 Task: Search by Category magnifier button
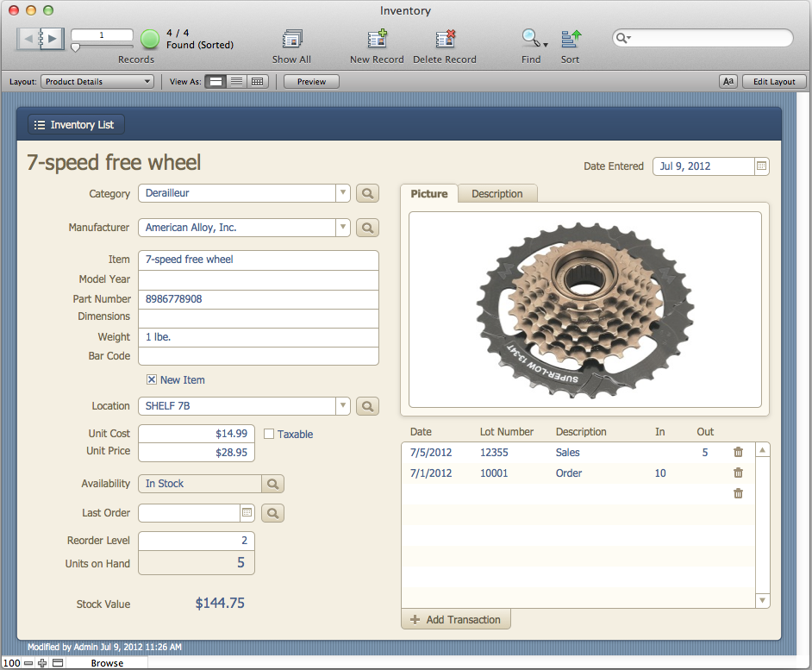pos(368,193)
